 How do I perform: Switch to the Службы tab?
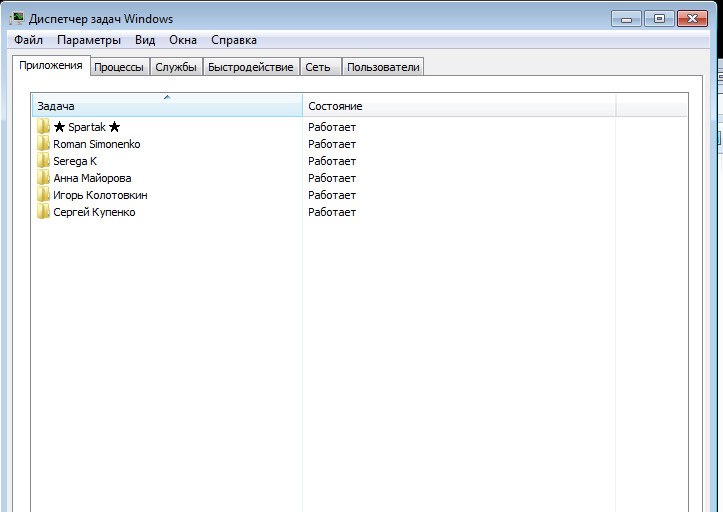(x=176, y=67)
